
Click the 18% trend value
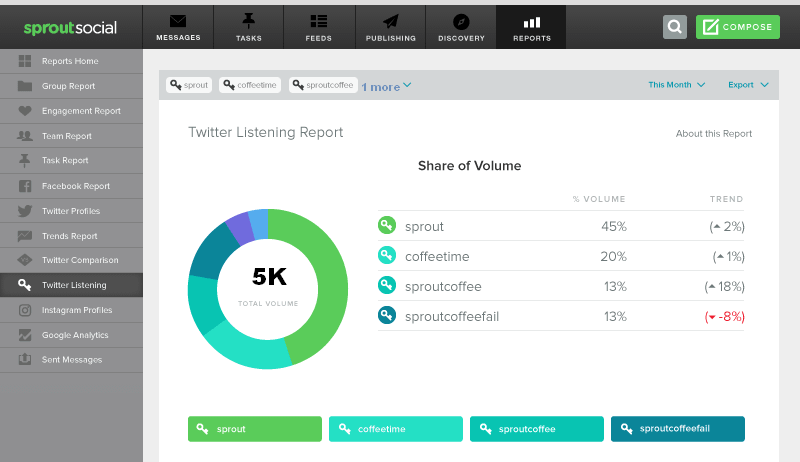point(724,287)
